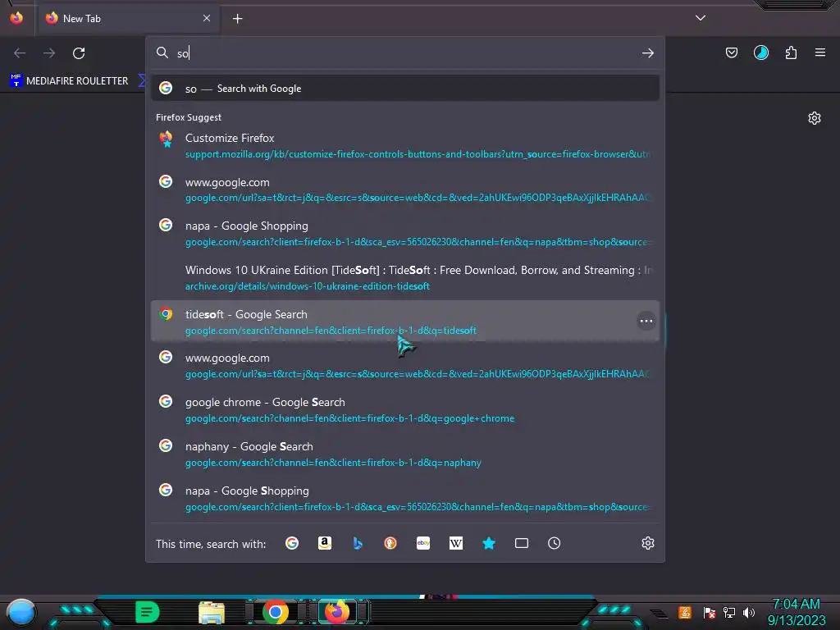Search this time with Bing icon
Screen dimensions: 840x630
(358, 543)
